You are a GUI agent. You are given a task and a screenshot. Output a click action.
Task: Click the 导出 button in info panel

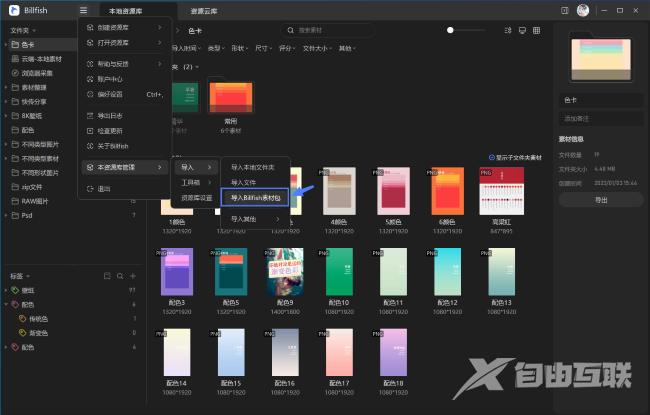click(x=601, y=200)
